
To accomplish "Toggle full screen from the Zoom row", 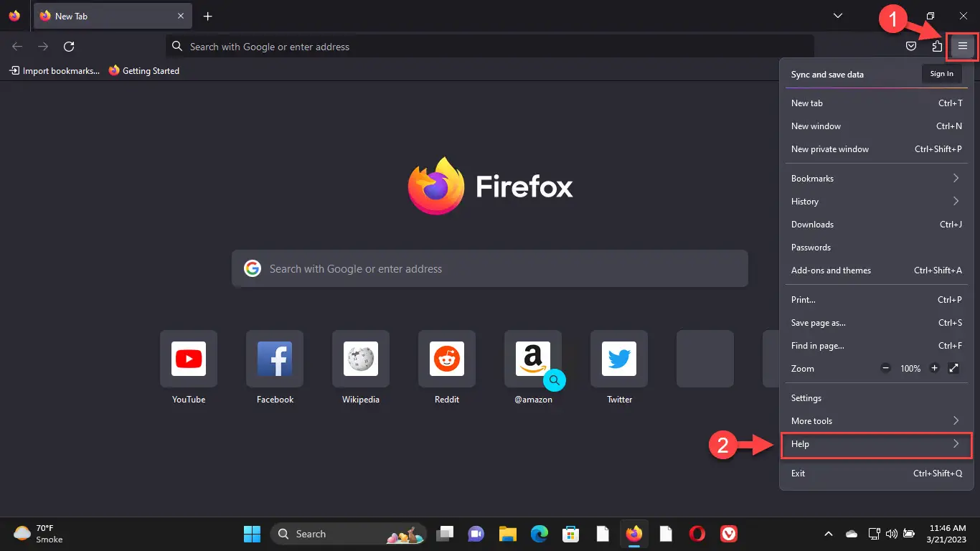I will (x=953, y=368).
